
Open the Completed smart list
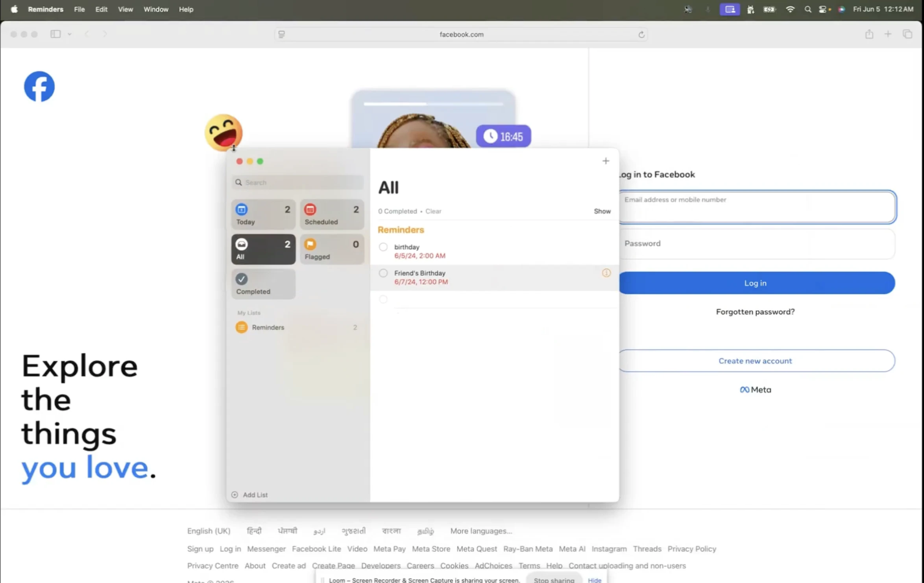pos(263,284)
